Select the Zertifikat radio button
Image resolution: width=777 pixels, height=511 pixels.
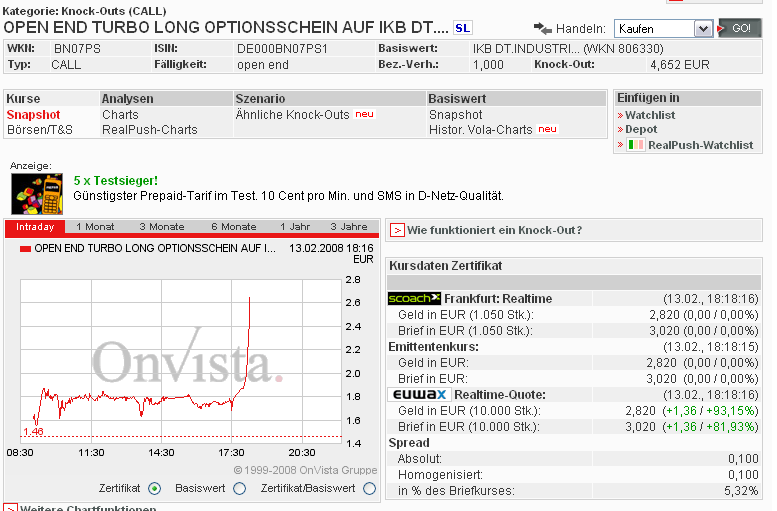point(155,489)
